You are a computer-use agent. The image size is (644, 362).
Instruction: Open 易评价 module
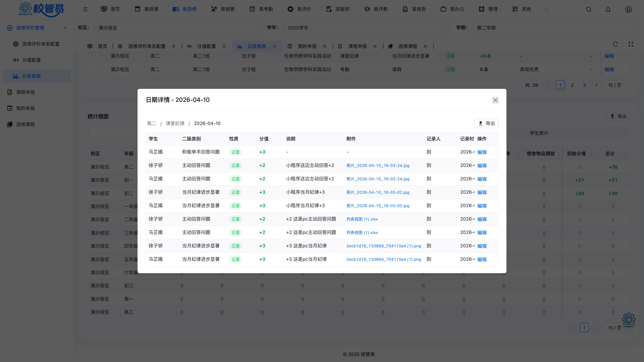tap(299, 9)
